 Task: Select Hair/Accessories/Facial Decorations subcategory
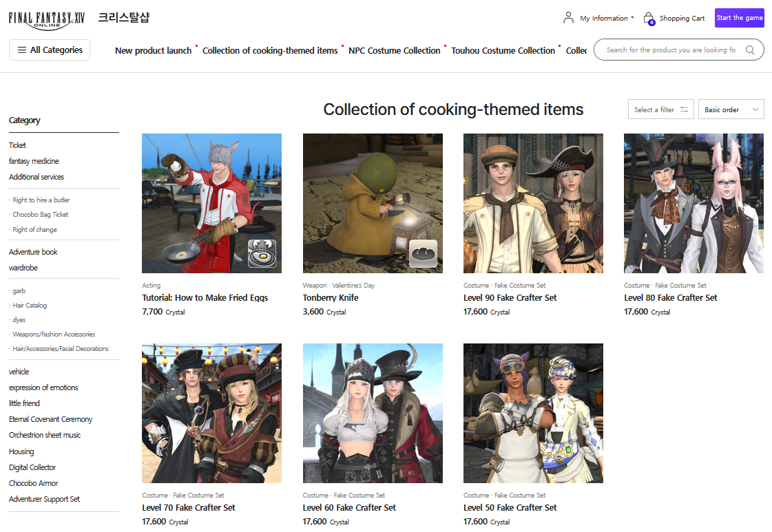coord(61,348)
